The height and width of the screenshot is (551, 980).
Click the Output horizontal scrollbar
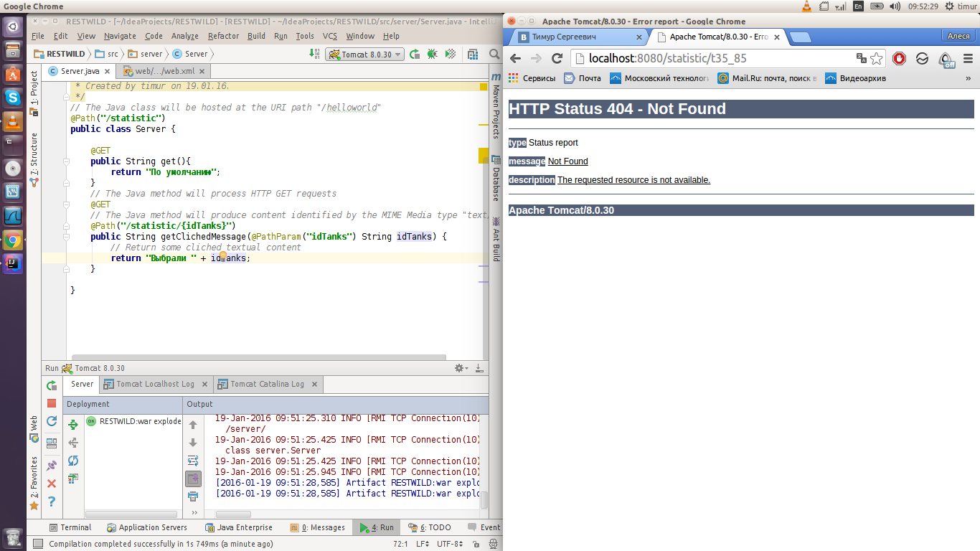tap(233, 514)
